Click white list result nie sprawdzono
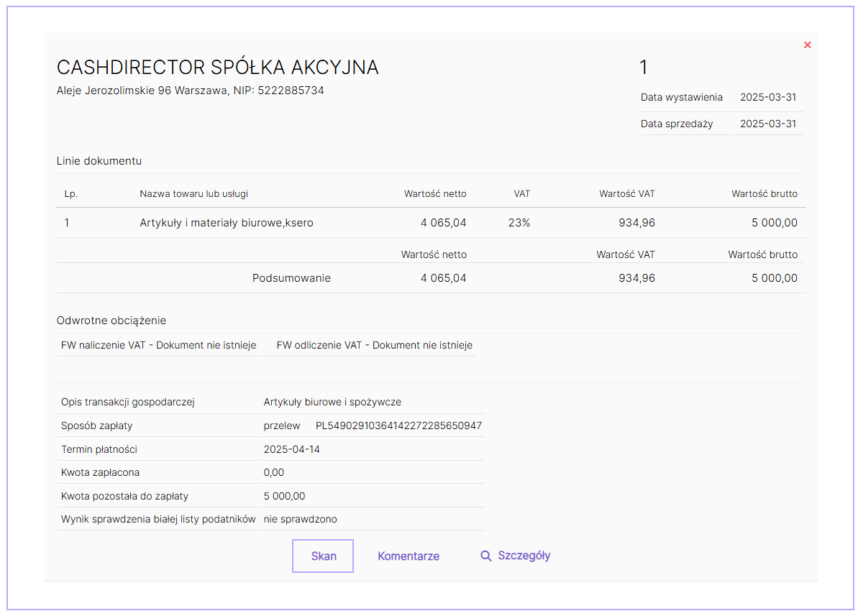 pyautogui.click(x=300, y=519)
